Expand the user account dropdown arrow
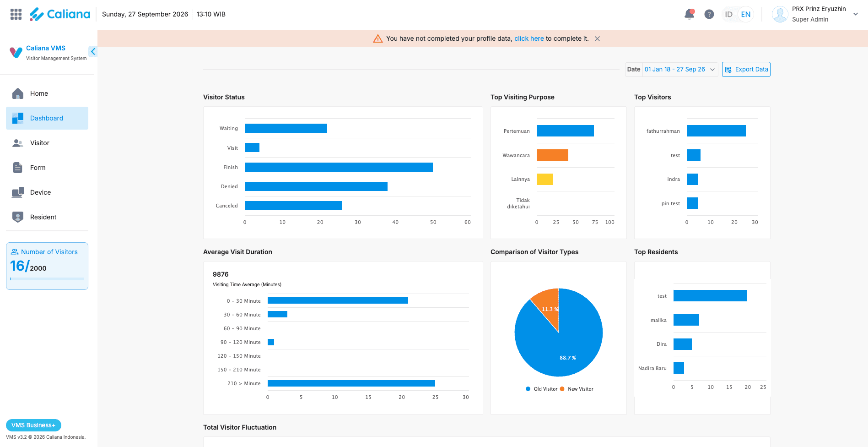Viewport: 868px width, 447px height. pos(856,14)
